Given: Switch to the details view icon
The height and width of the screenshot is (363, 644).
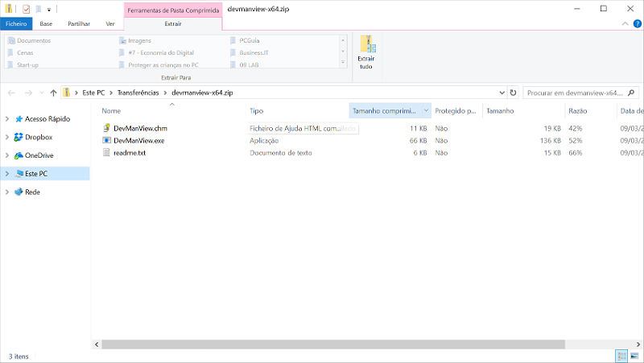Looking at the screenshot, I should (x=621, y=356).
